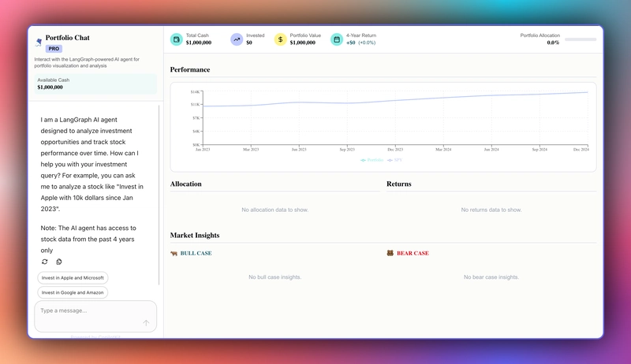
Task: Click the Portfolio Chat logo icon
Action: [x=39, y=42]
